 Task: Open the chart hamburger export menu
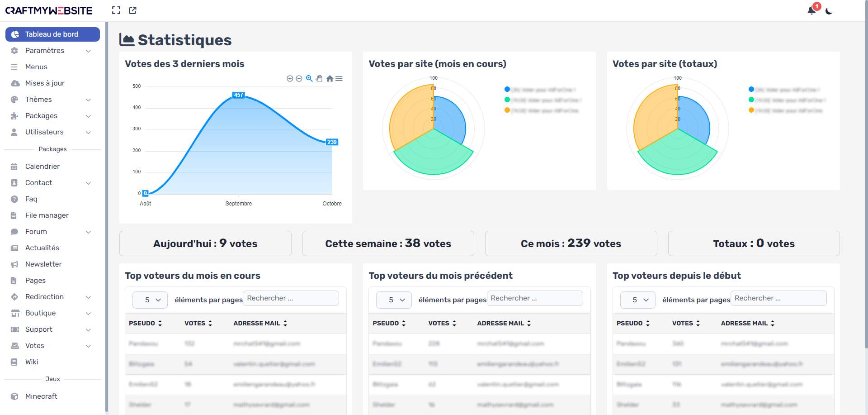point(339,78)
